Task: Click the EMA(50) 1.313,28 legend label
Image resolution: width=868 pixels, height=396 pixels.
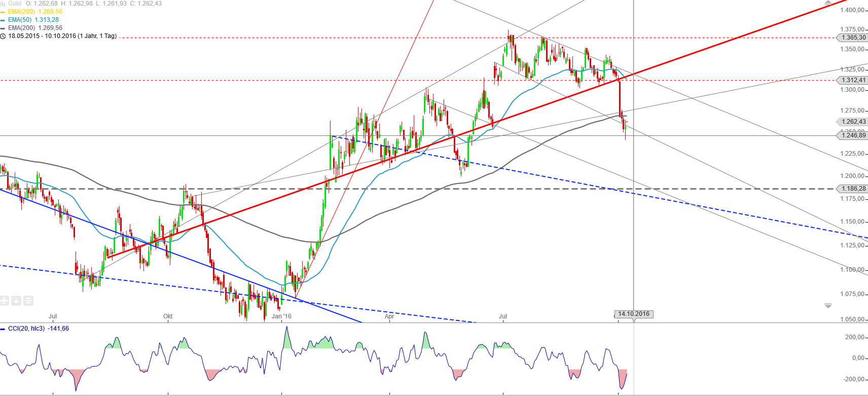Action: [x=33, y=20]
